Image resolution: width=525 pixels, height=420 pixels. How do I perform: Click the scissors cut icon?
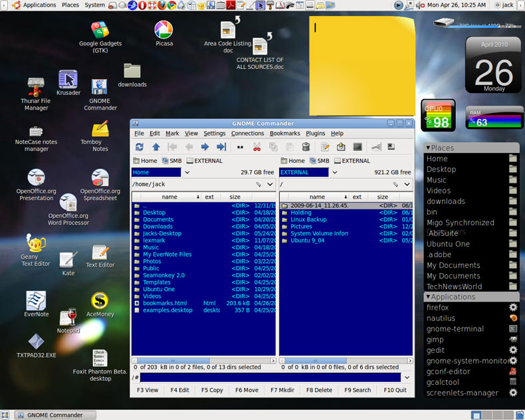[x=257, y=147]
